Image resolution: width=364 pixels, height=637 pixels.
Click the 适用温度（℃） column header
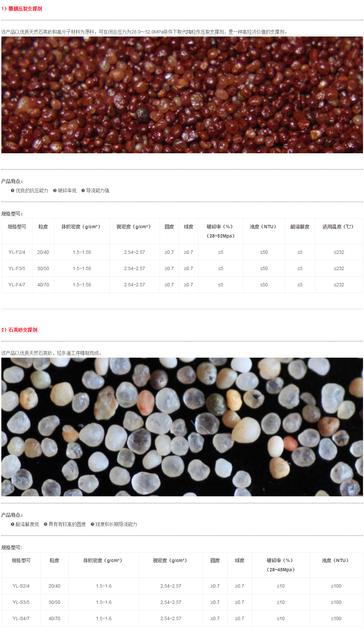pyautogui.click(x=339, y=231)
